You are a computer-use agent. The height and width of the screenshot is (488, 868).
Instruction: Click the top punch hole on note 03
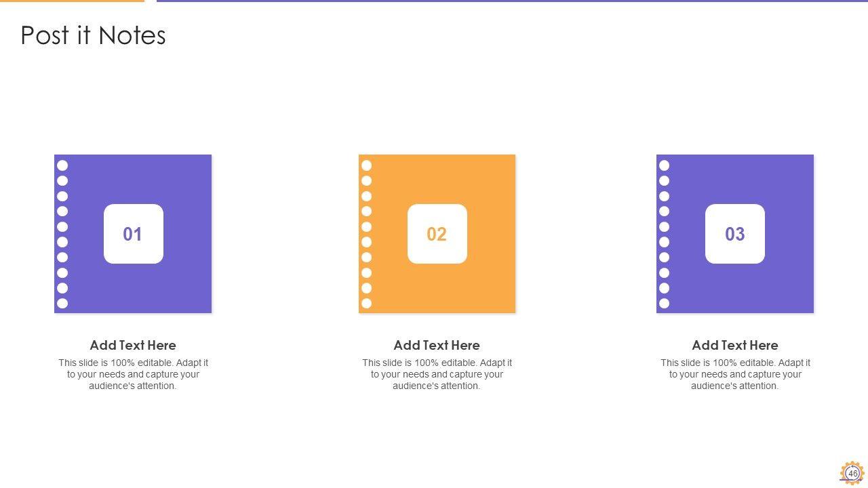click(x=665, y=165)
